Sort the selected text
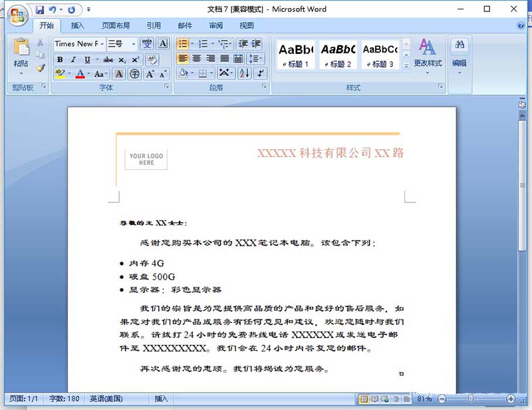532x410 pixels. [244, 73]
